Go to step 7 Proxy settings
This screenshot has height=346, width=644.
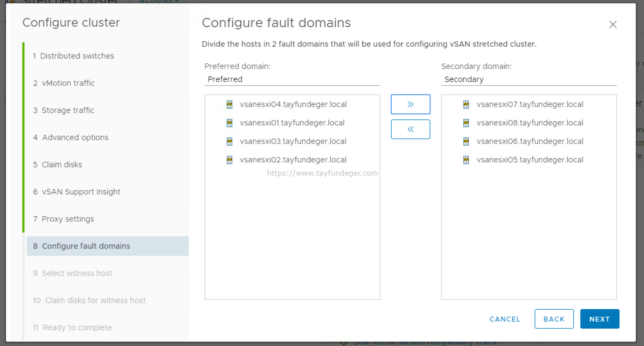[x=63, y=219]
